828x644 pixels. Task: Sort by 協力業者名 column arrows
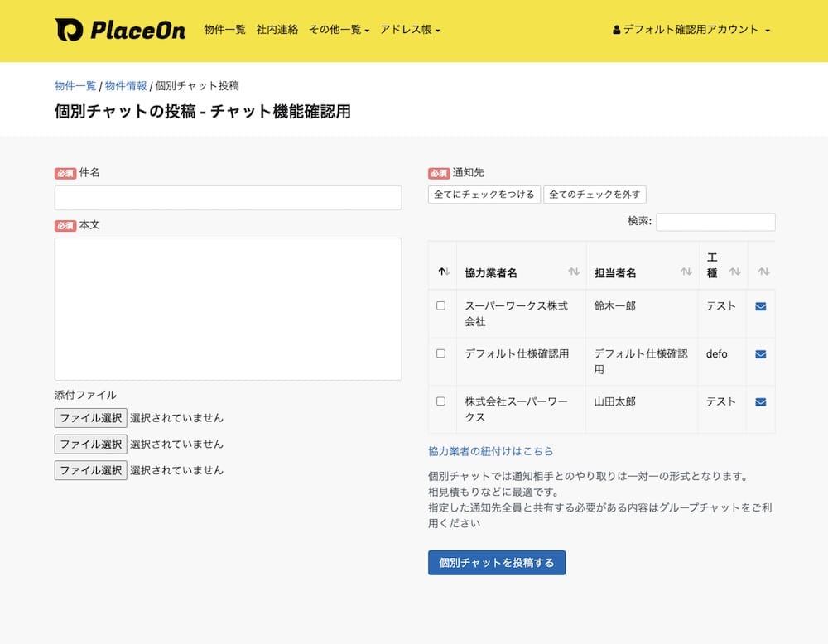(574, 272)
